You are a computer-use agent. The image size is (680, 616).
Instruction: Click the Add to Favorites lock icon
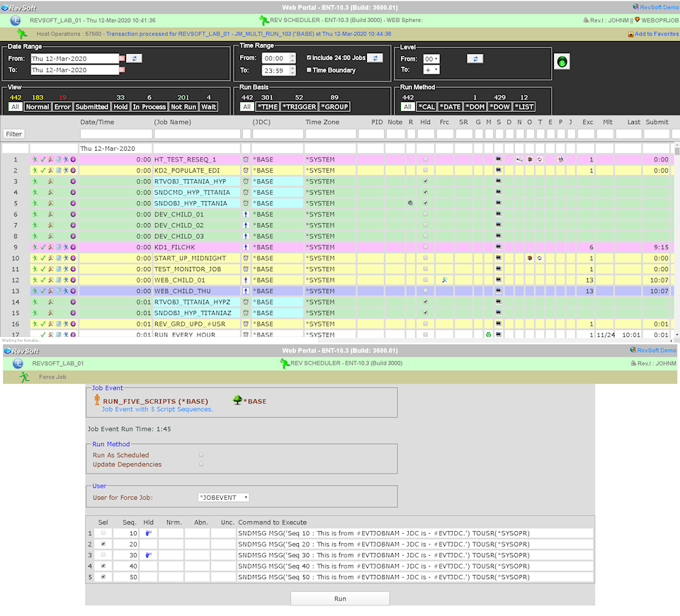630,34
